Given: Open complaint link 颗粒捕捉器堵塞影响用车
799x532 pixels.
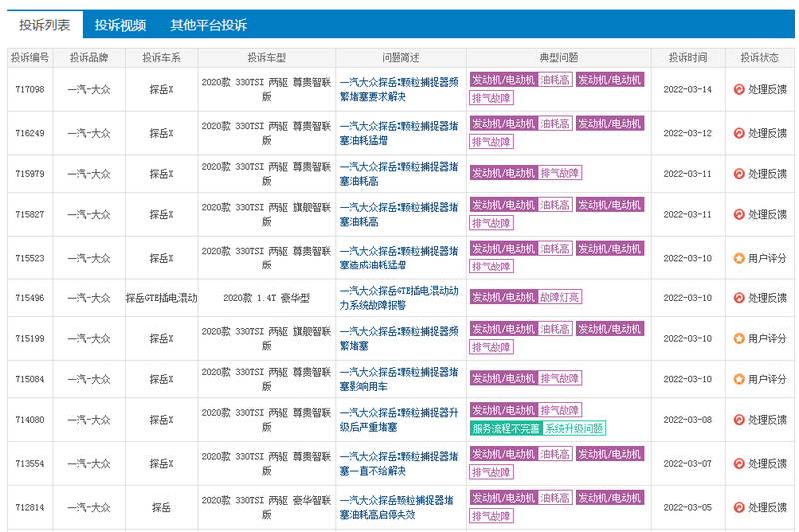Looking at the screenshot, I should (x=399, y=379).
